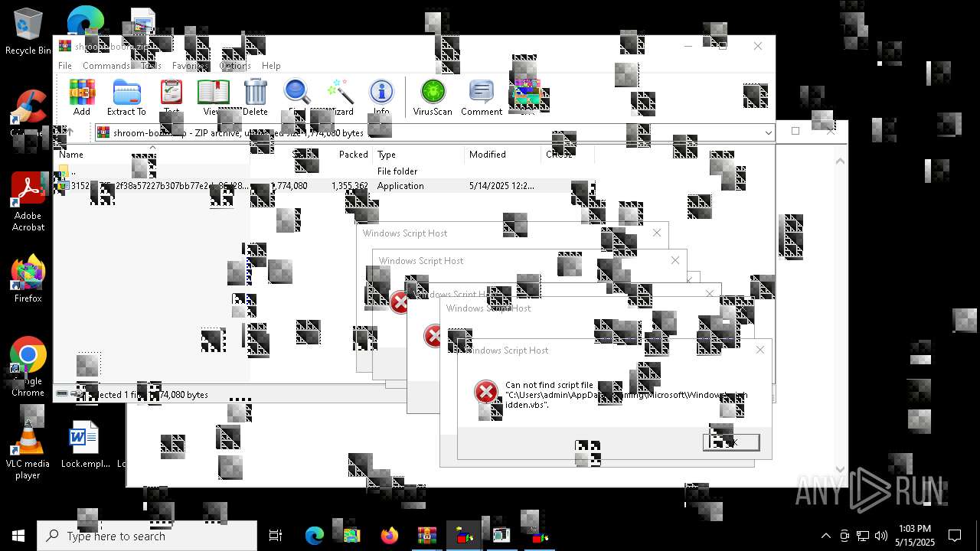Close the frontmost Windows Script Host dialog

click(x=759, y=350)
